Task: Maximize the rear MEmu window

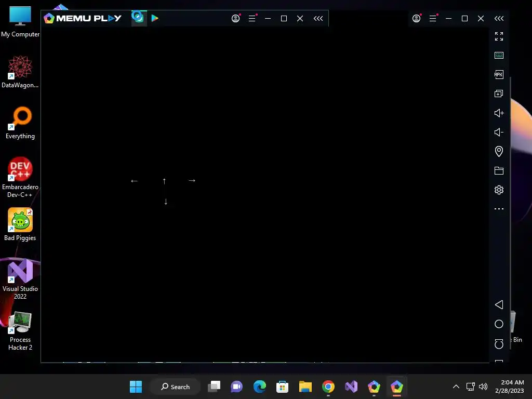Action: click(465, 18)
